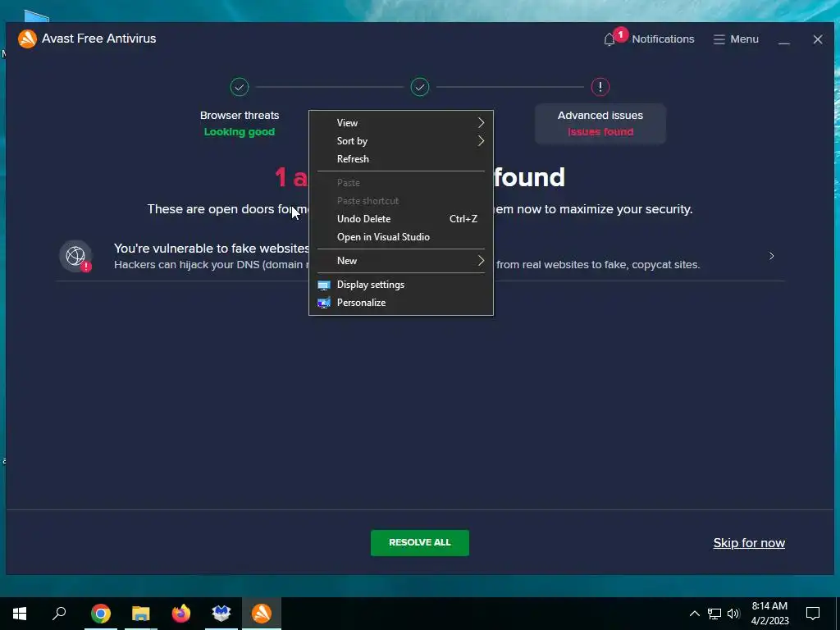Select Undo Delete in context menu
The width and height of the screenshot is (840, 630).
pyautogui.click(x=400, y=219)
